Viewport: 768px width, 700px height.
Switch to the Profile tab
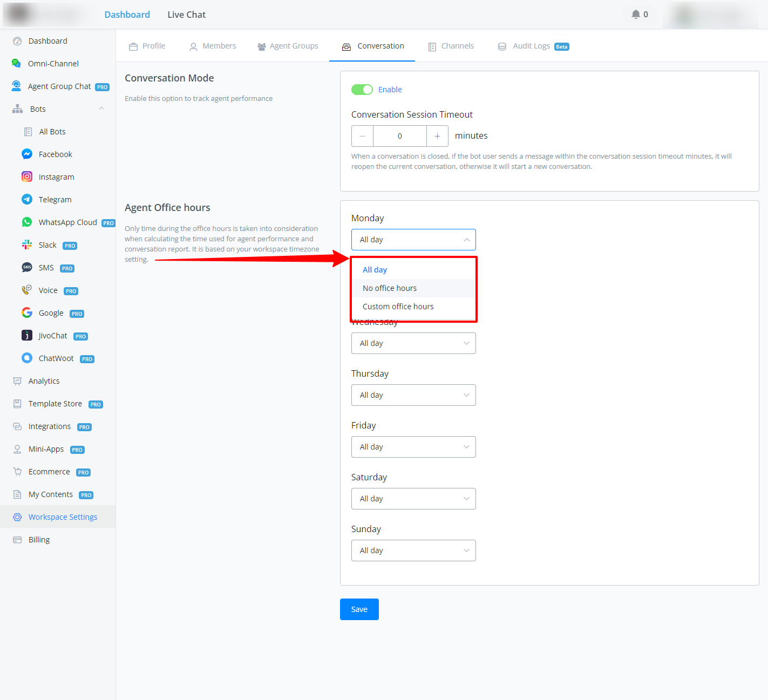(147, 46)
